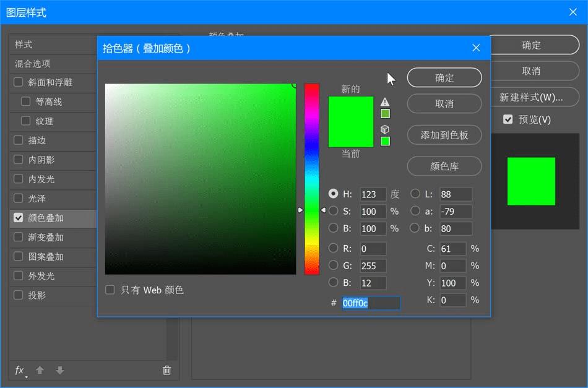Close the 图层样式 window
Image resolution: width=588 pixels, height=388 pixels.
(x=573, y=12)
